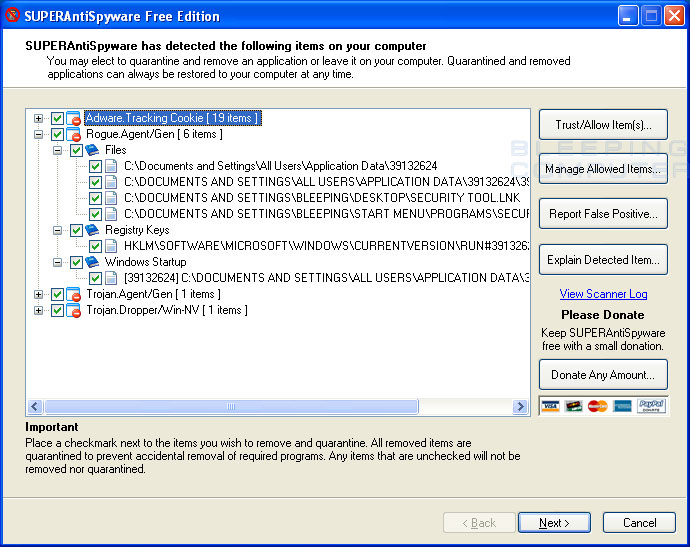Click Report False Positive button
The width and height of the screenshot is (690, 547).
pyautogui.click(x=603, y=214)
